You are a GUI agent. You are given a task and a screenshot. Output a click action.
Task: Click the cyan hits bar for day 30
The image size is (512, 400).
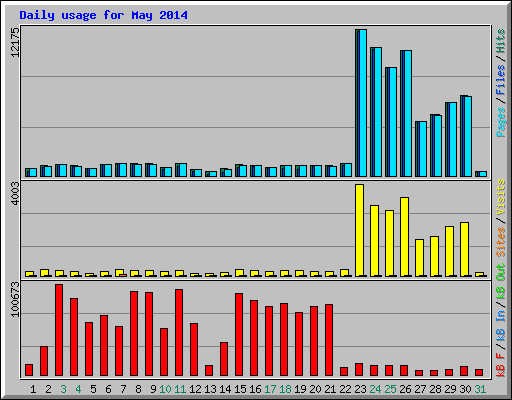(x=468, y=136)
